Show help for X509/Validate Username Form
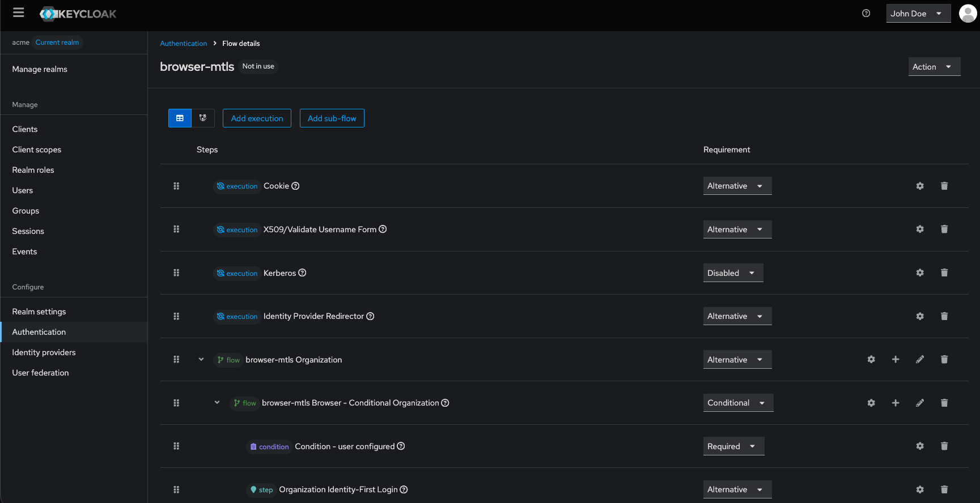Viewport: 980px width, 503px height. coord(383,229)
